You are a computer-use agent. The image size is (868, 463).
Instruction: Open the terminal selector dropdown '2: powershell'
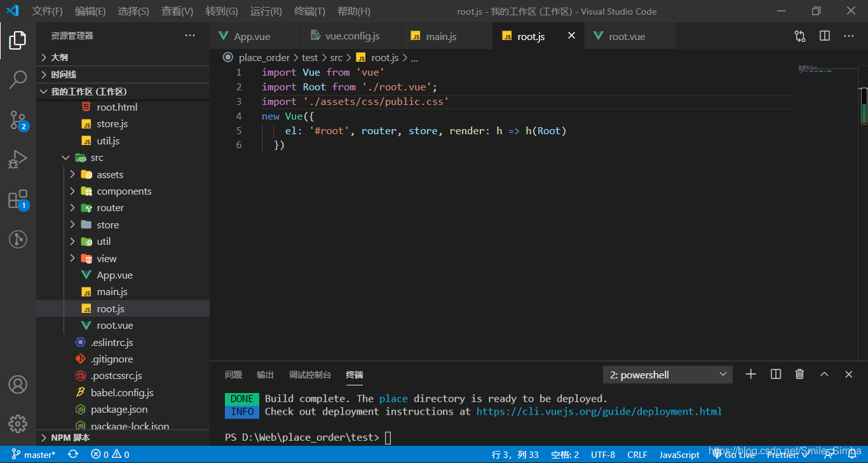[667, 375]
